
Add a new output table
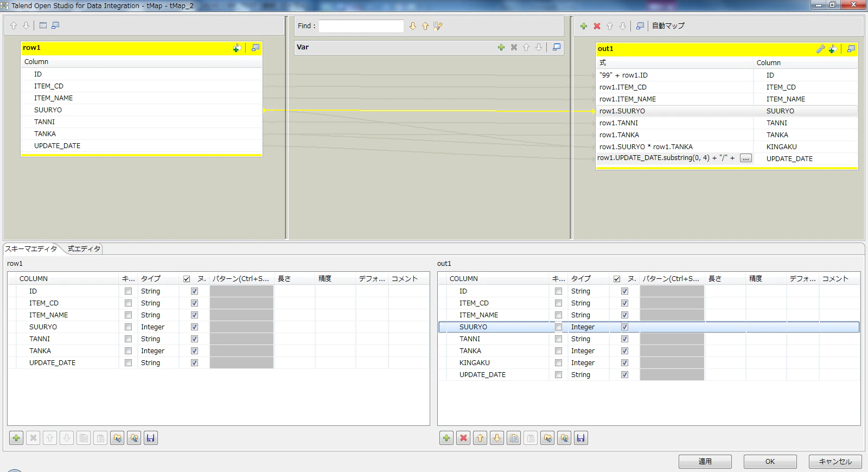tap(584, 26)
